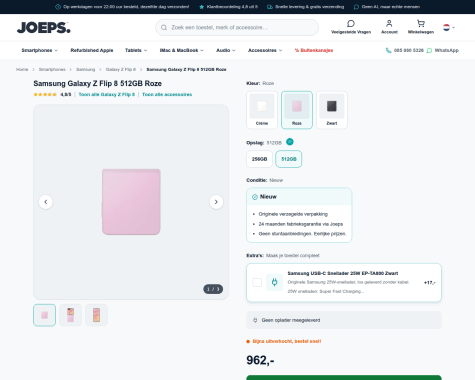The height and width of the screenshot is (380, 475).
Task: Click Toon alle accessoires link
Action: pos(167,94)
